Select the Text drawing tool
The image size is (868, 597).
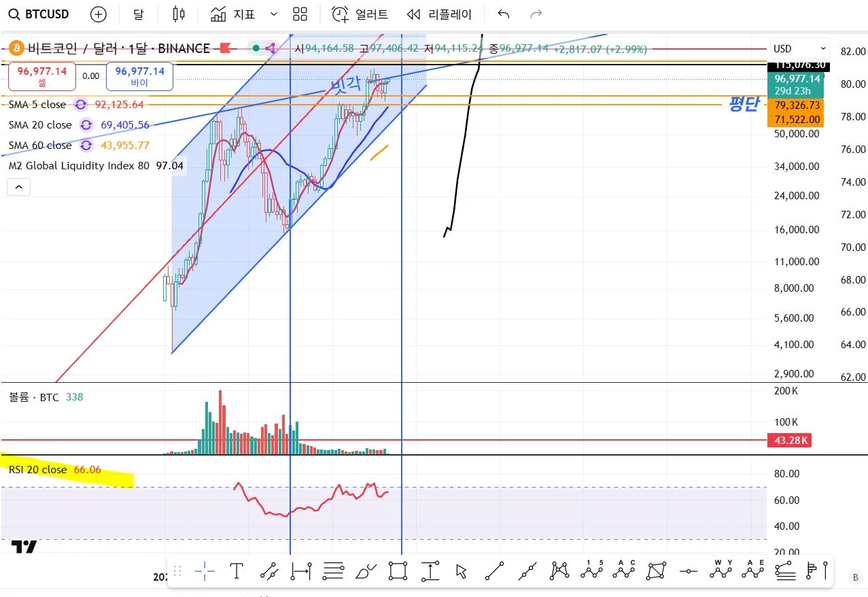[x=237, y=571]
